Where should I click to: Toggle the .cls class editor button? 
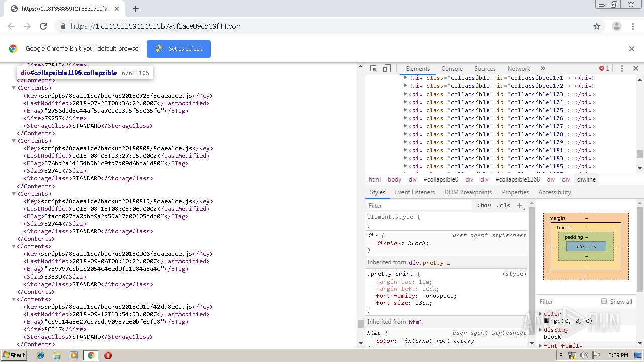(x=503, y=205)
